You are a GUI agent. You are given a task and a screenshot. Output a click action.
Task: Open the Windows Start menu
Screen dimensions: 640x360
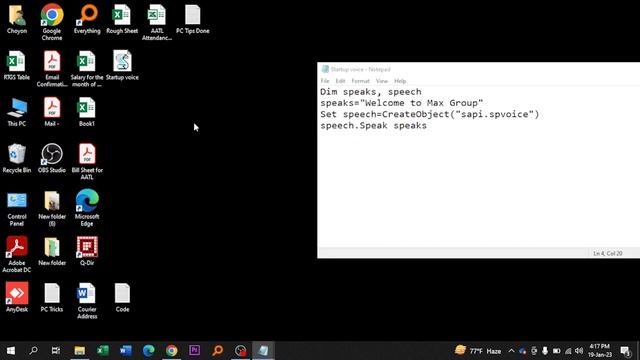11,351
